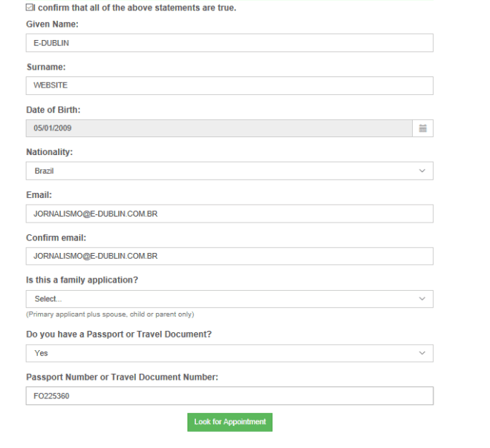Select the Date of Birth field 05/01/2009
This screenshot has height=448, width=490.
coord(219,128)
